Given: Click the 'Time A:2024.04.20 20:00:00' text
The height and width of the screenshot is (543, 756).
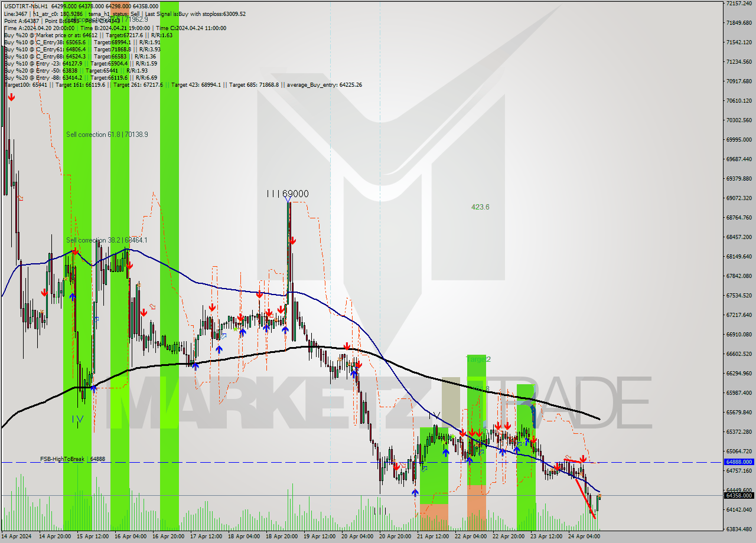Looking at the screenshot, I should coord(39,28).
